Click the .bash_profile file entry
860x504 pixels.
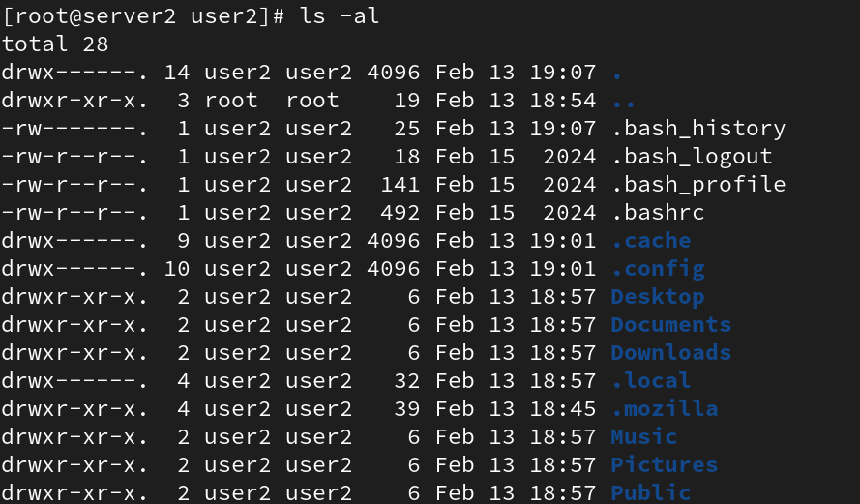point(698,185)
